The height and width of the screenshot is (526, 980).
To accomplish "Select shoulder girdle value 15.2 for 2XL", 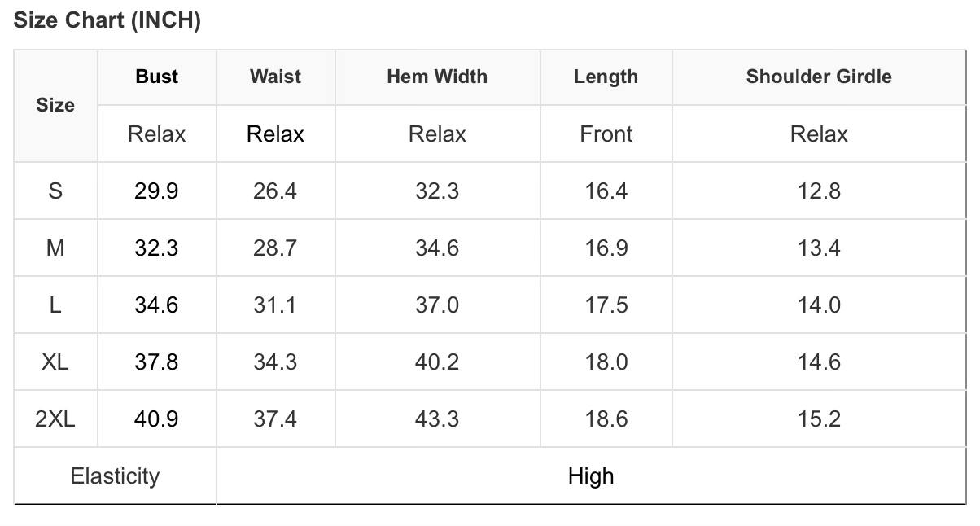I will click(x=818, y=419).
